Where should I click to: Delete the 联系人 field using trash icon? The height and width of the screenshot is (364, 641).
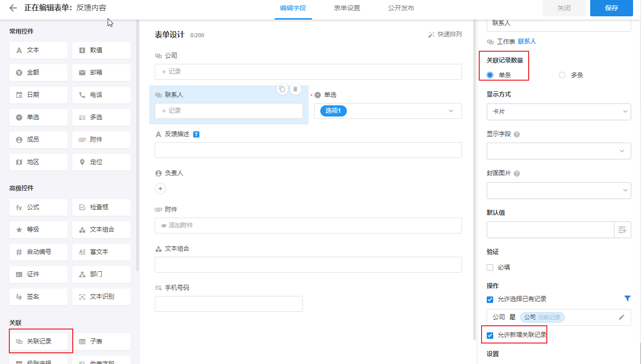[296, 89]
